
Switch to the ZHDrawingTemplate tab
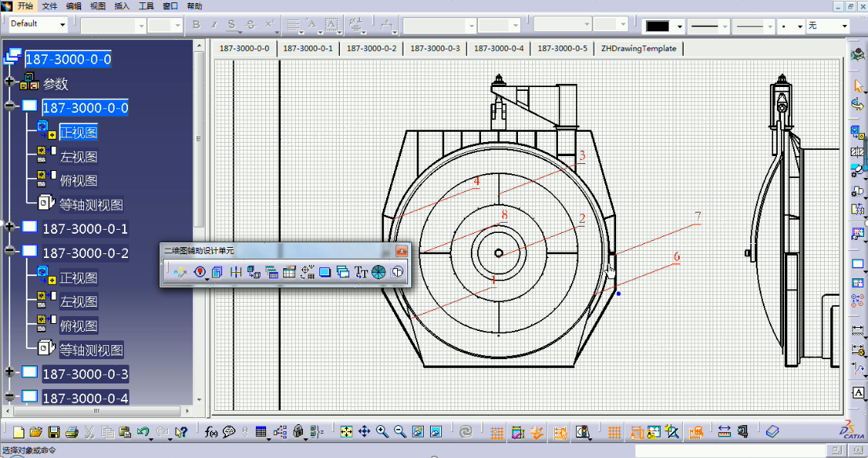637,48
